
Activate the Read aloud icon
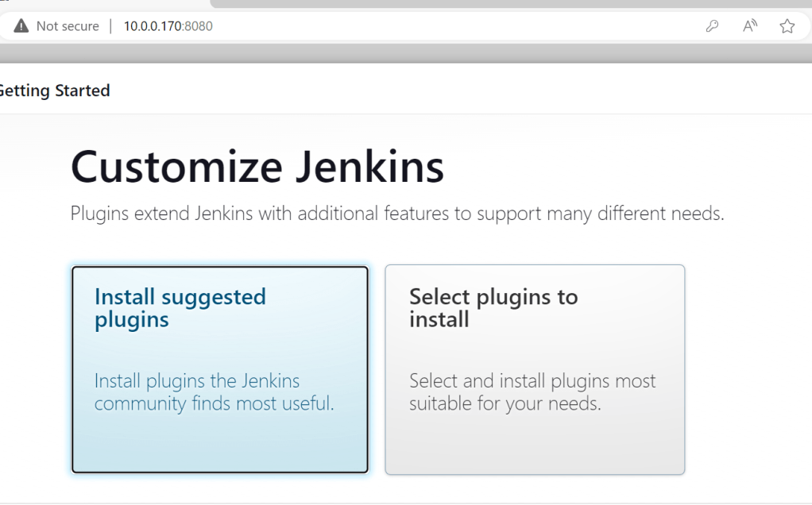click(x=750, y=26)
